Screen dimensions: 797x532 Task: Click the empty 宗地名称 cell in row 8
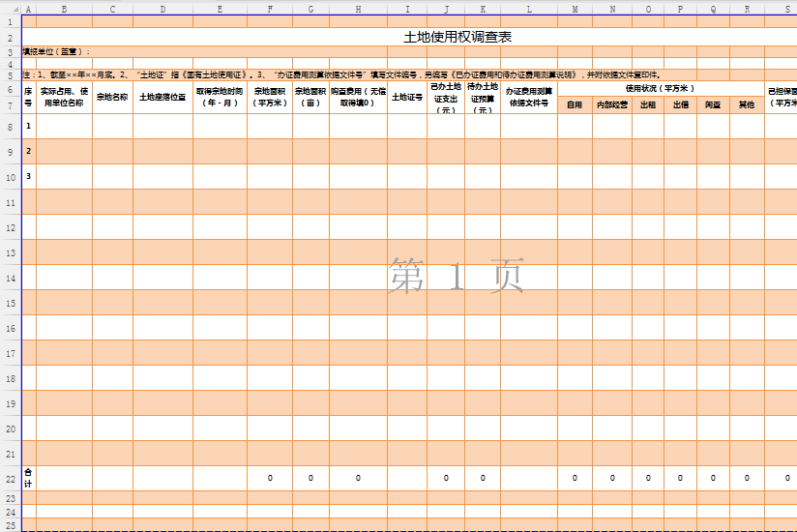(x=112, y=127)
